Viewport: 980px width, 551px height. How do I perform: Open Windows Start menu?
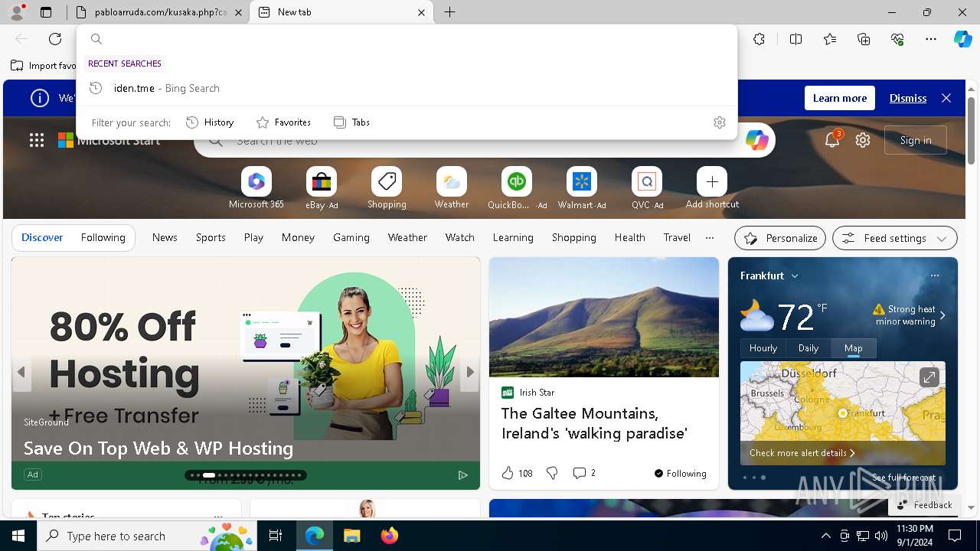click(18, 536)
